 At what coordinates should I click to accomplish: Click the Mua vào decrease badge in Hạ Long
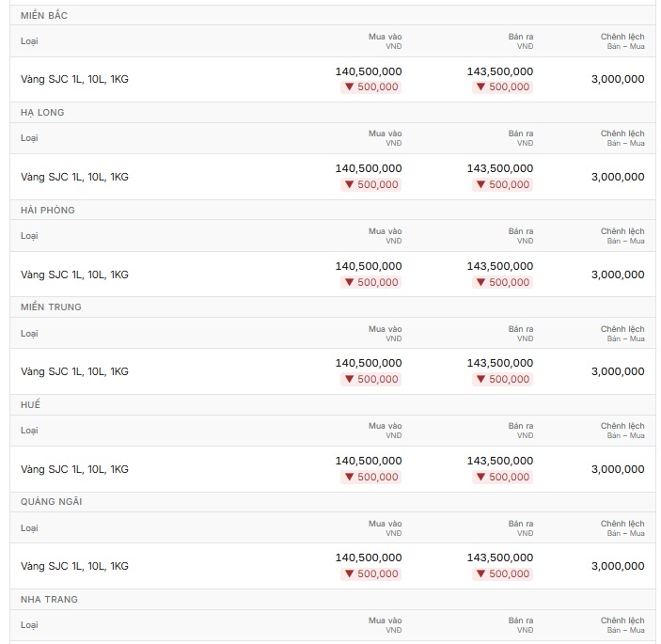tap(371, 184)
